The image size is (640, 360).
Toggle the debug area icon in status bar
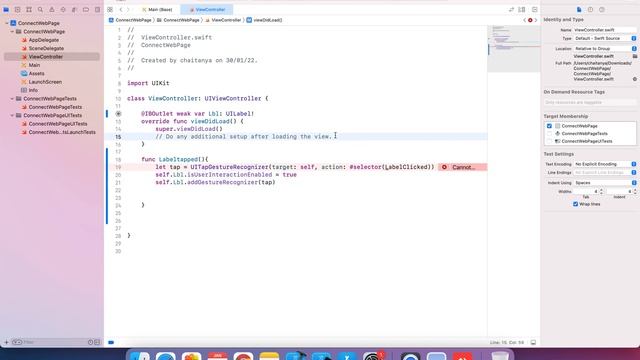(533, 342)
